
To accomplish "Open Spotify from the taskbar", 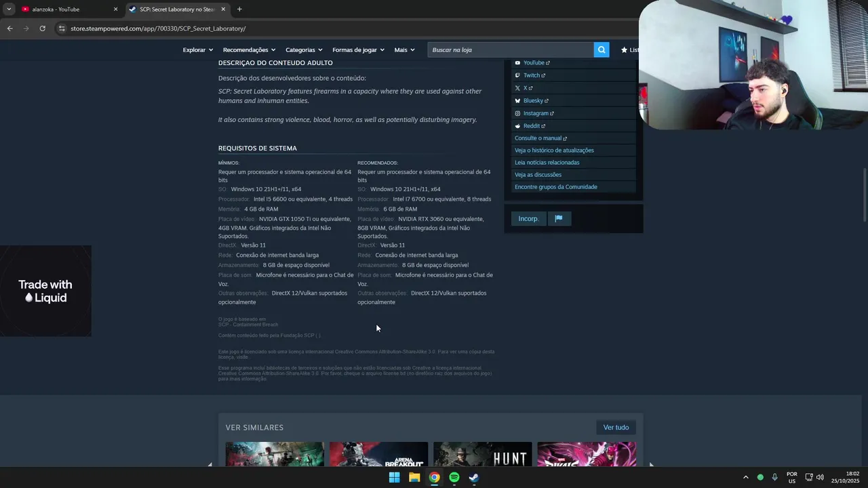I will click(454, 477).
